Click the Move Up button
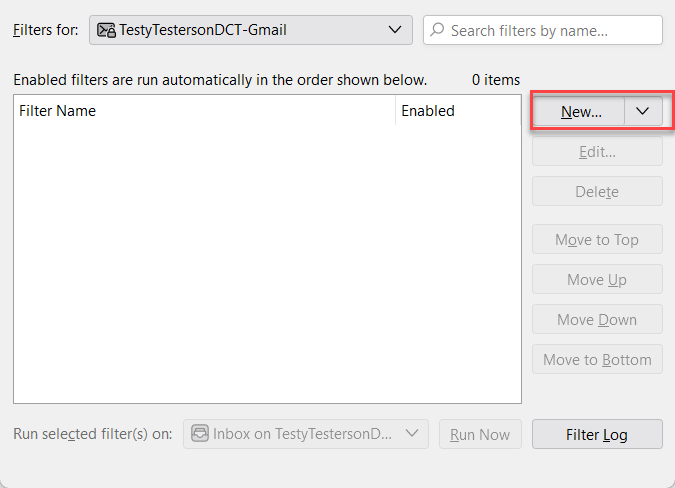This screenshot has width=675, height=488. (597, 279)
